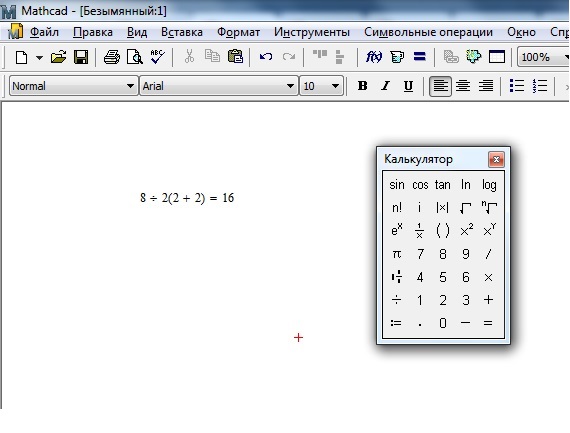Click the Save diskette icon
The image size is (570, 433).
point(81,57)
